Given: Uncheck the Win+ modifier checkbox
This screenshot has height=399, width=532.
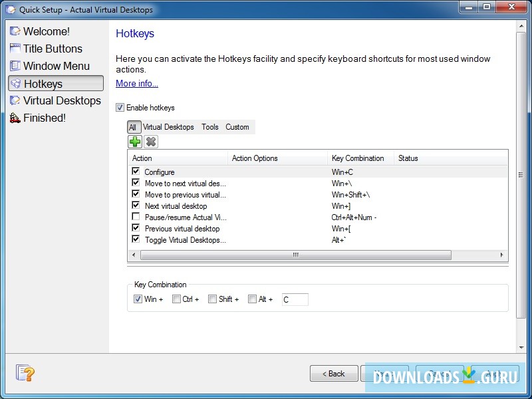Looking at the screenshot, I should click(x=138, y=299).
